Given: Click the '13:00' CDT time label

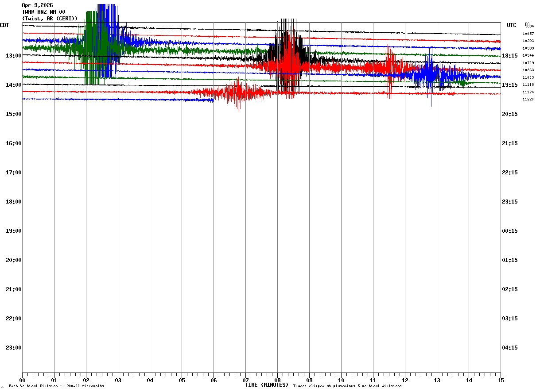Looking at the screenshot, I should click(x=14, y=55).
